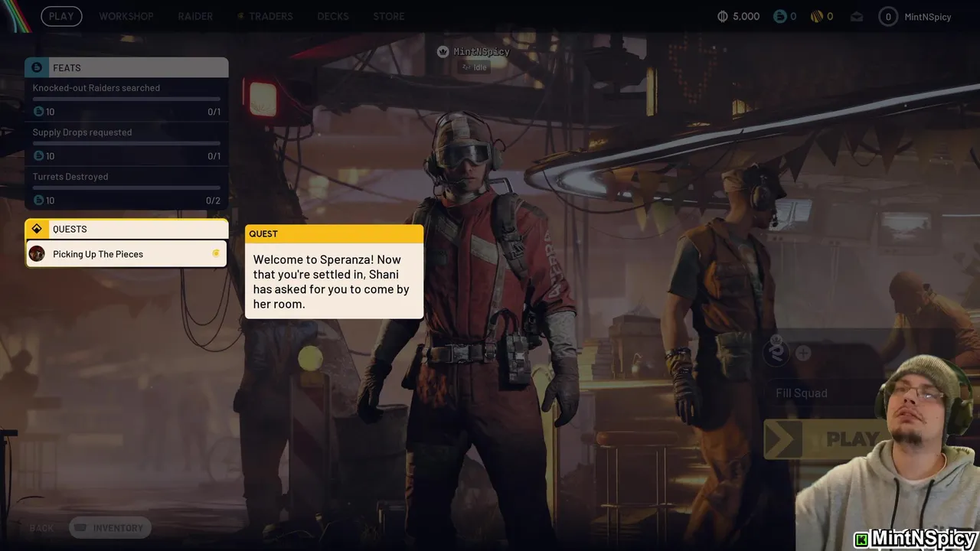This screenshot has height=551, width=980.
Task: Click the MintNSpicy nameplate above the raider
Action: 481,51
